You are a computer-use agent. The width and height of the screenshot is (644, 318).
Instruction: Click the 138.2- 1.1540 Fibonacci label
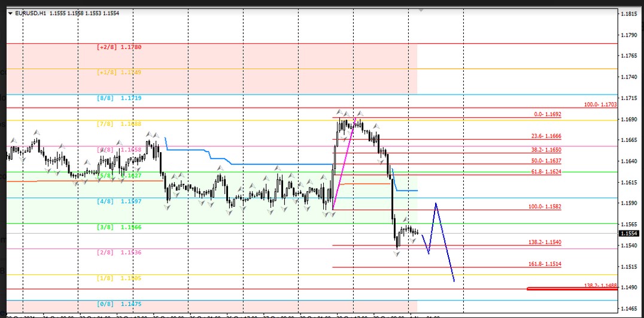point(545,242)
